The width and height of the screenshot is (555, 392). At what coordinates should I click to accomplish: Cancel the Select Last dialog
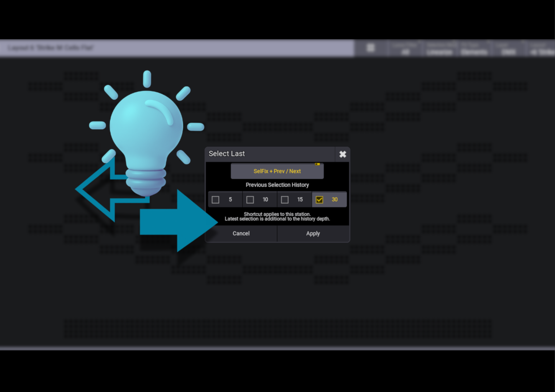pyautogui.click(x=241, y=233)
